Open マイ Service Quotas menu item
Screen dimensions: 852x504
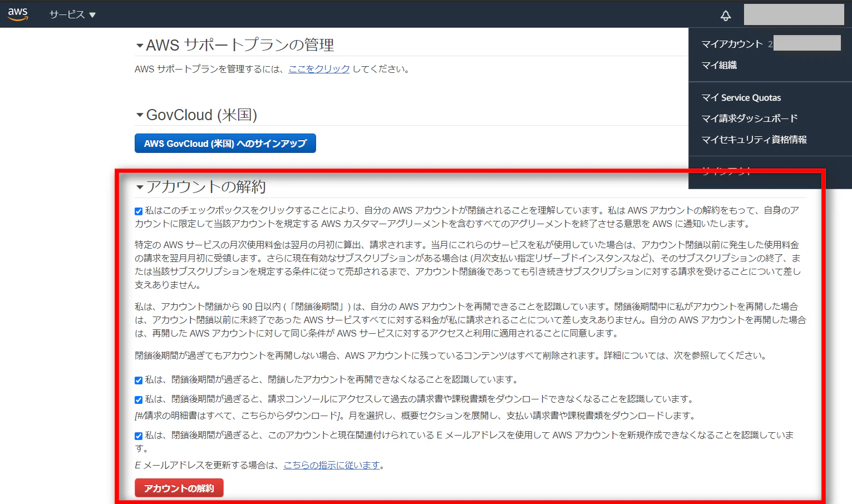741,97
